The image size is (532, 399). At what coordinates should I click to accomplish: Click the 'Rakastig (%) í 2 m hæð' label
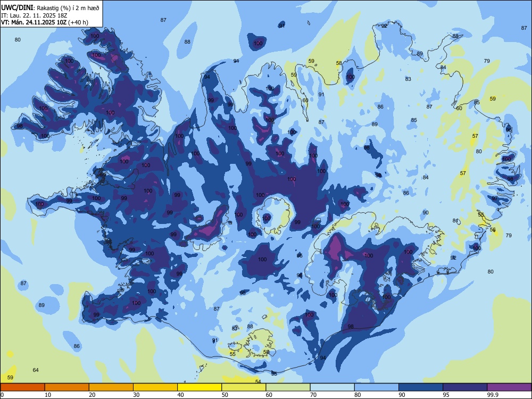tap(68, 8)
